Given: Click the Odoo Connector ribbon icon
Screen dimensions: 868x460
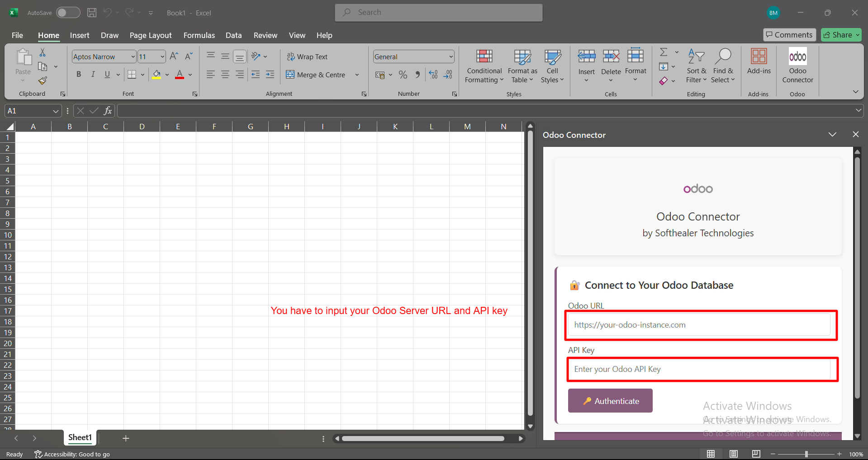Looking at the screenshot, I should point(797,57).
